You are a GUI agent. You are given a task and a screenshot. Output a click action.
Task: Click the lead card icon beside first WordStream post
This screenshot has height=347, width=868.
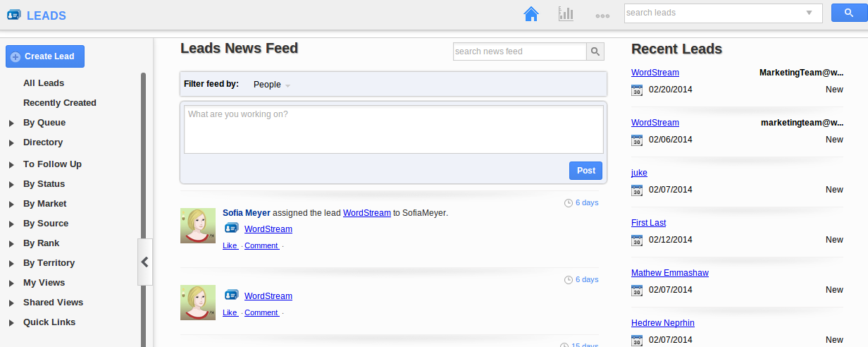(x=232, y=228)
